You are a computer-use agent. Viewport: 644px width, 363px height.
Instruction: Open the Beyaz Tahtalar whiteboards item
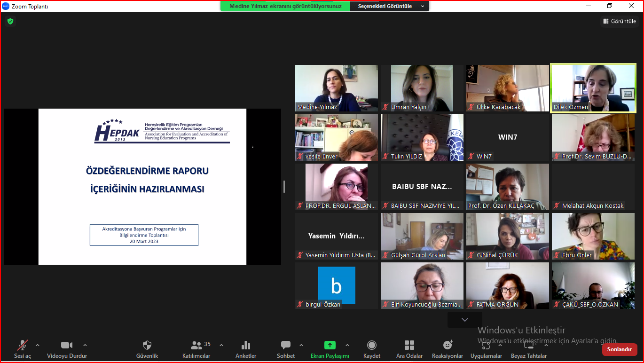529,346
